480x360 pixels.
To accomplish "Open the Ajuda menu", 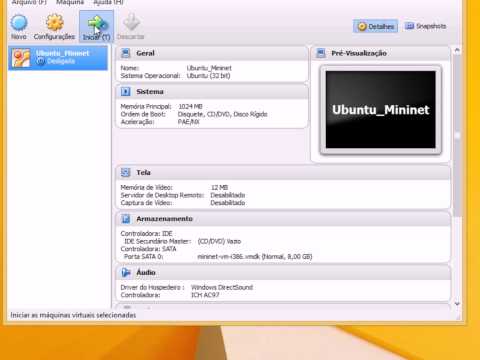I will 108,2.
